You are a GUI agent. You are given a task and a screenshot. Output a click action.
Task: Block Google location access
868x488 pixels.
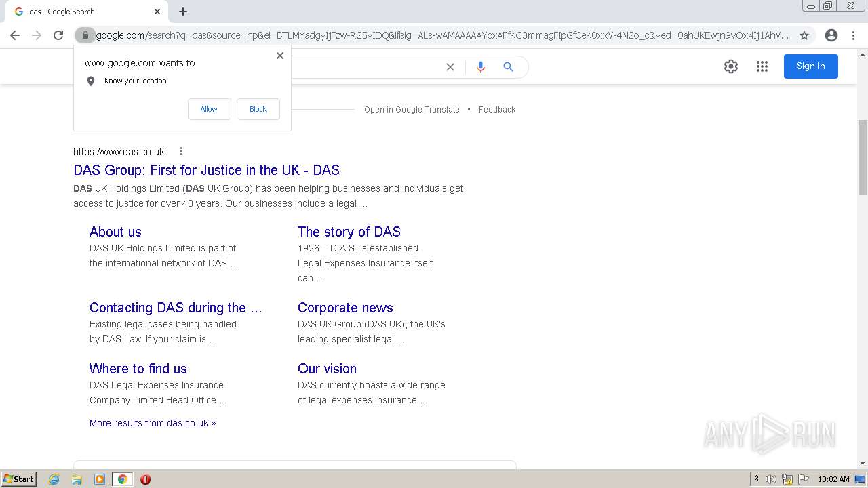click(x=258, y=109)
